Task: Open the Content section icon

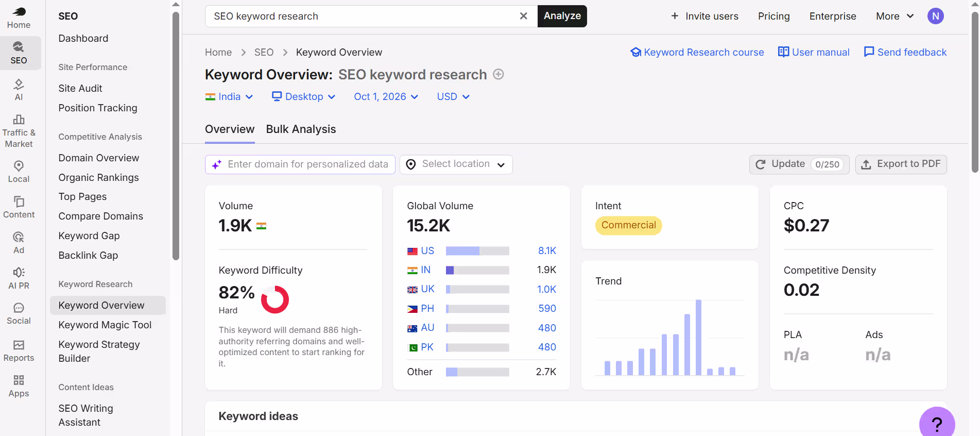Action: [19, 207]
